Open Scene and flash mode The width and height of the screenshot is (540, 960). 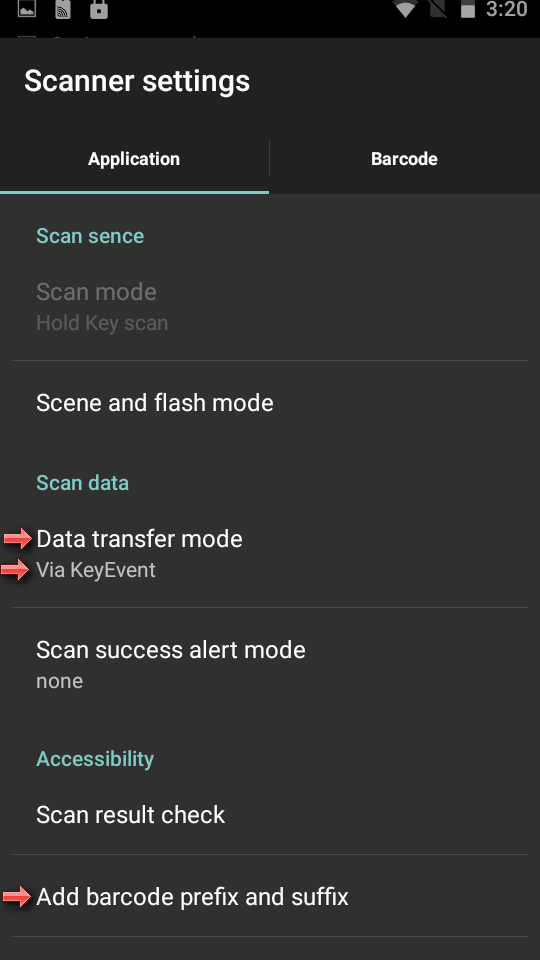coord(270,402)
